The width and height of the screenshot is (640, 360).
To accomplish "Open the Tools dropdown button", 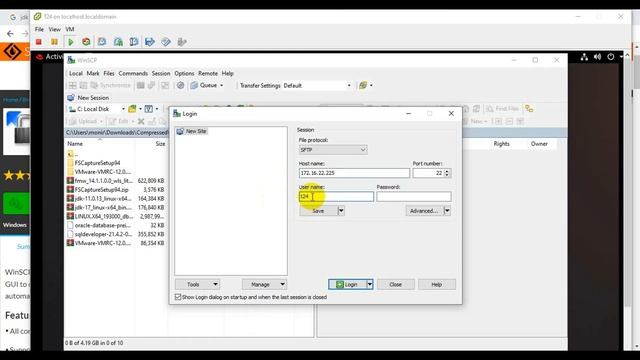I will tap(198, 284).
